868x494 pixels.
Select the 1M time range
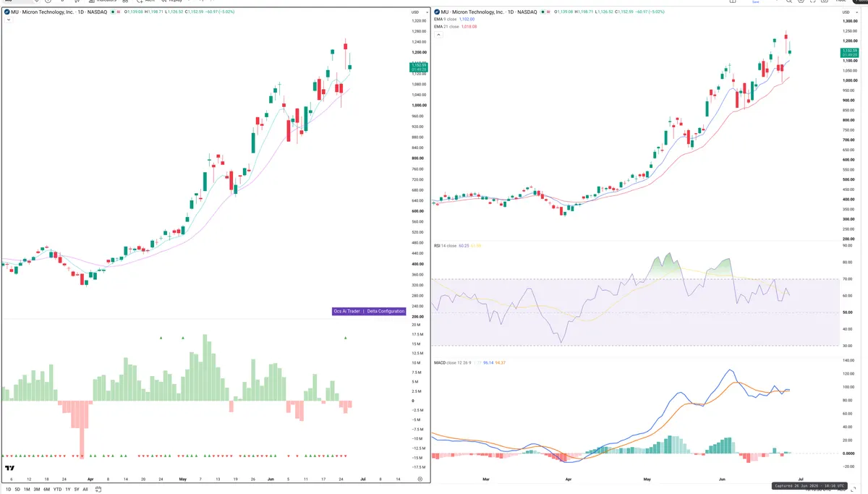pyautogui.click(x=27, y=490)
